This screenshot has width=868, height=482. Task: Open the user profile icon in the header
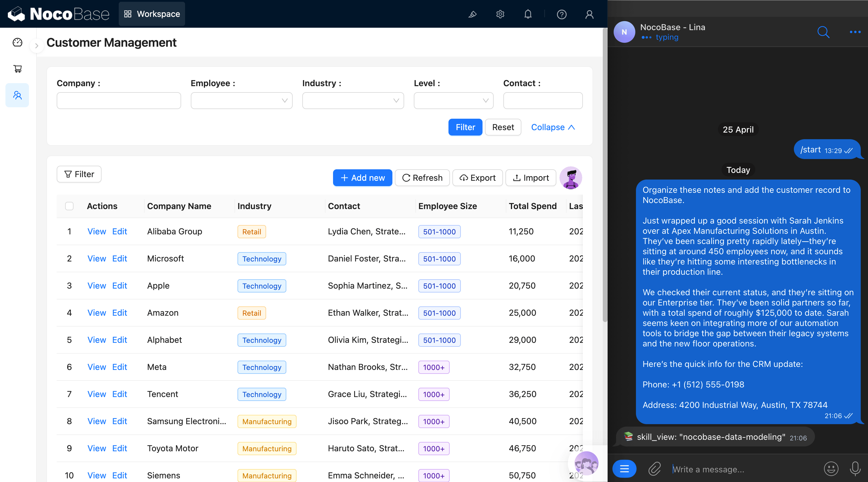(589, 14)
